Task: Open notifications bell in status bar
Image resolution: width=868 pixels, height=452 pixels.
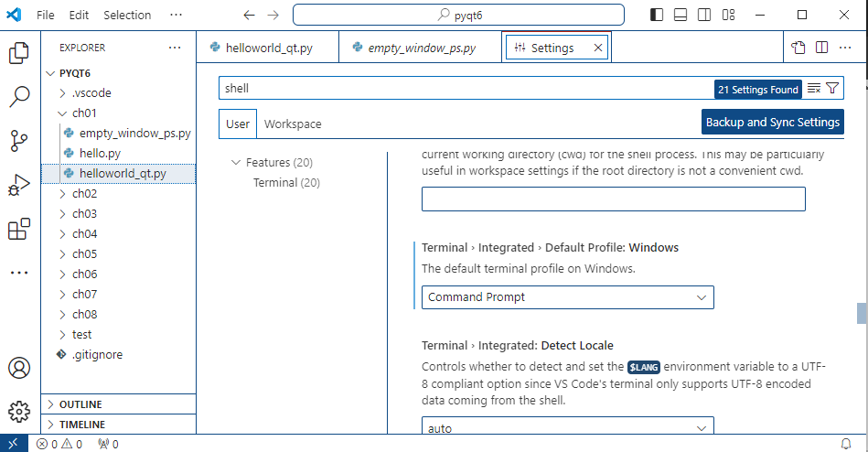Action: [846, 444]
